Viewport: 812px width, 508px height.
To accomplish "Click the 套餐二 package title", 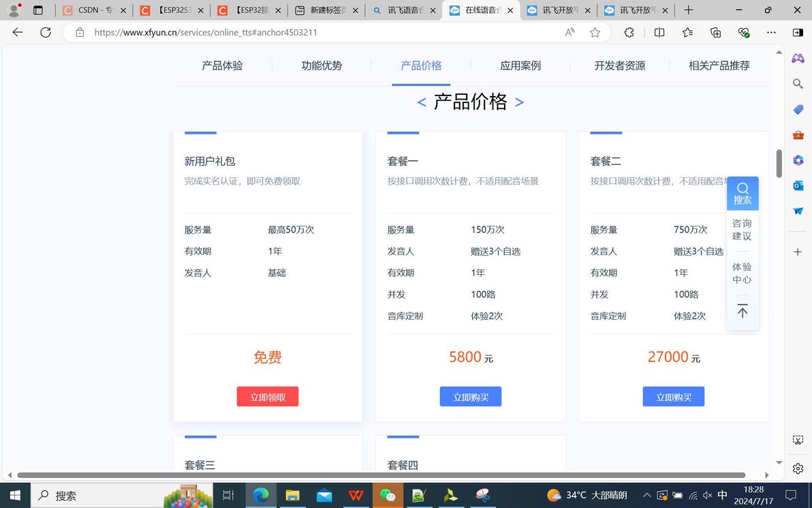I will tap(606, 161).
